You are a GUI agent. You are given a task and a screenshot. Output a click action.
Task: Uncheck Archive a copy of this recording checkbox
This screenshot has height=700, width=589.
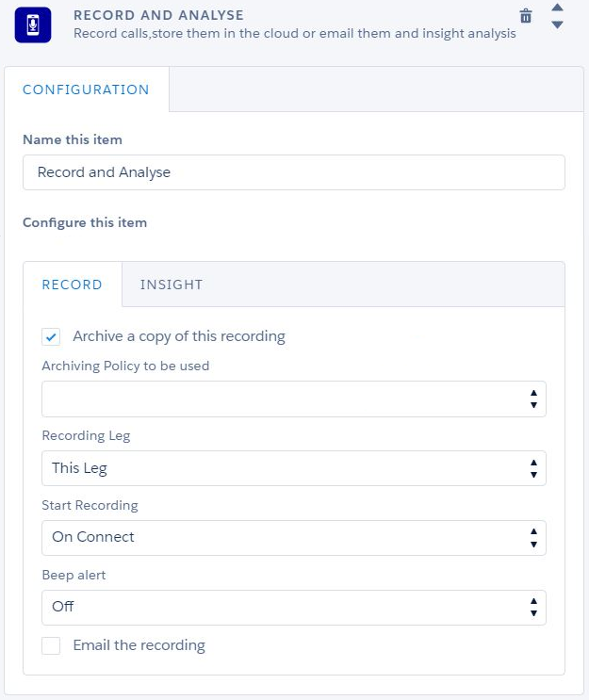[x=52, y=336]
